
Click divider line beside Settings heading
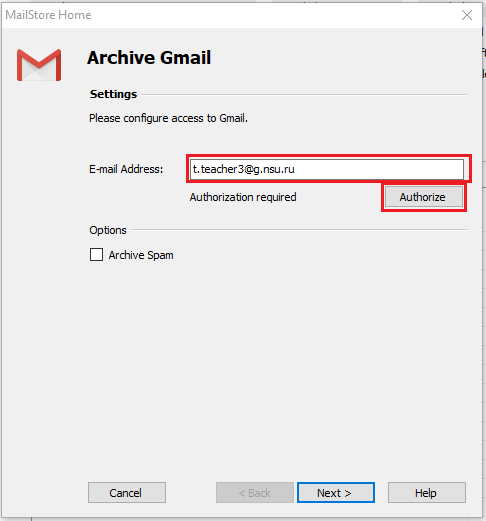304,95
